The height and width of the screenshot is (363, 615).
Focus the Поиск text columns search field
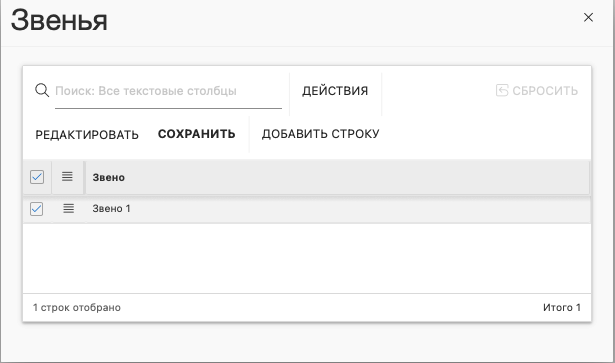pyautogui.click(x=168, y=91)
